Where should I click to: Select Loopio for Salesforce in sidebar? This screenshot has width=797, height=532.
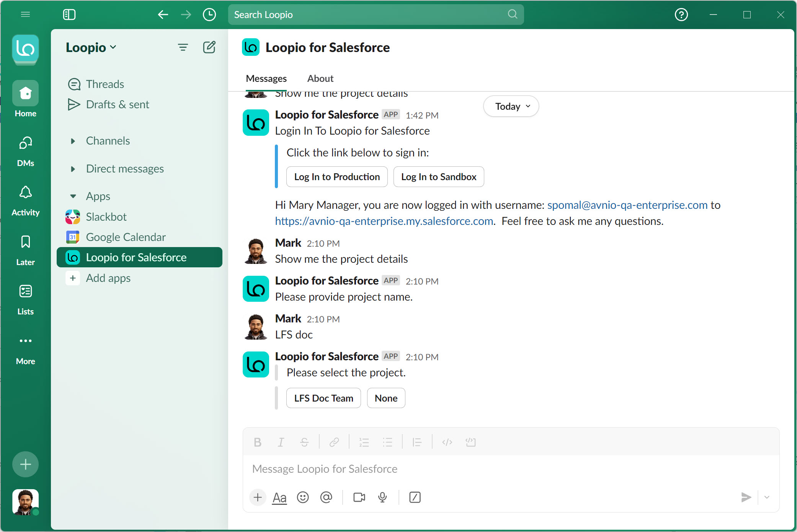tap(139, 257)
